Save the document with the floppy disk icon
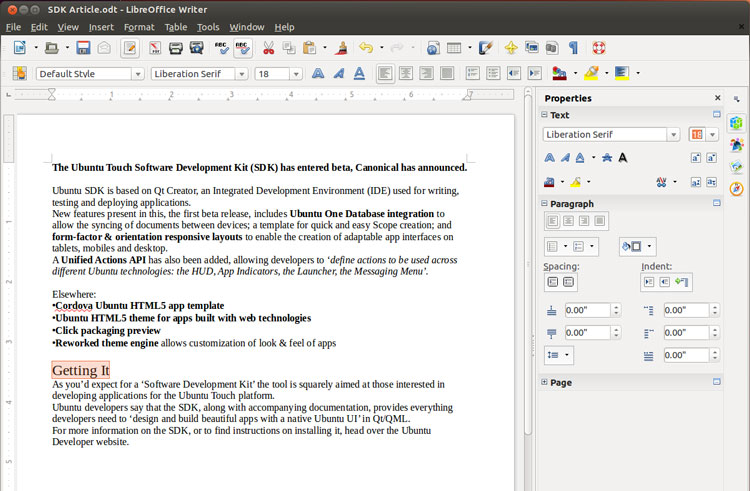Viewport: 750px width, 491px height. pyautogui.click(x=83, y=48)
